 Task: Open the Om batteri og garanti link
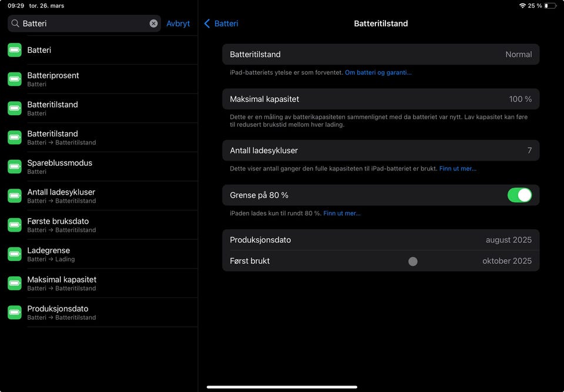pos(378,73)
